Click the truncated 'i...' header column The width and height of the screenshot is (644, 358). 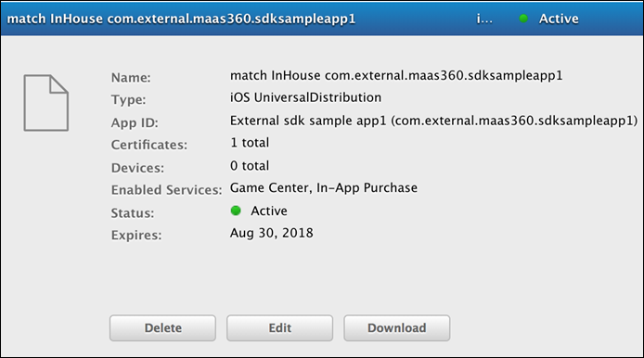[484, 19]
